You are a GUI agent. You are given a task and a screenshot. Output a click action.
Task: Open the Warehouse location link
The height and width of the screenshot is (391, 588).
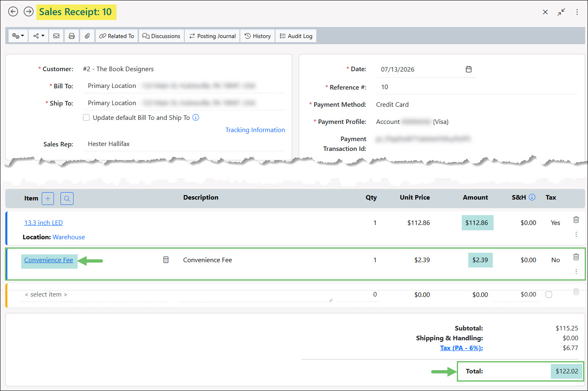tap(69, 237)
